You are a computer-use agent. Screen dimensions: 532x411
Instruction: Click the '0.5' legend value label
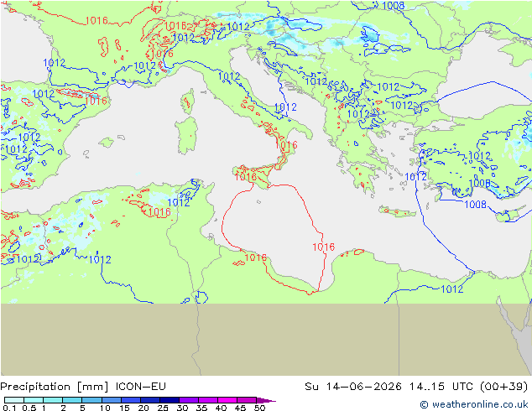(x=29, y=408)
